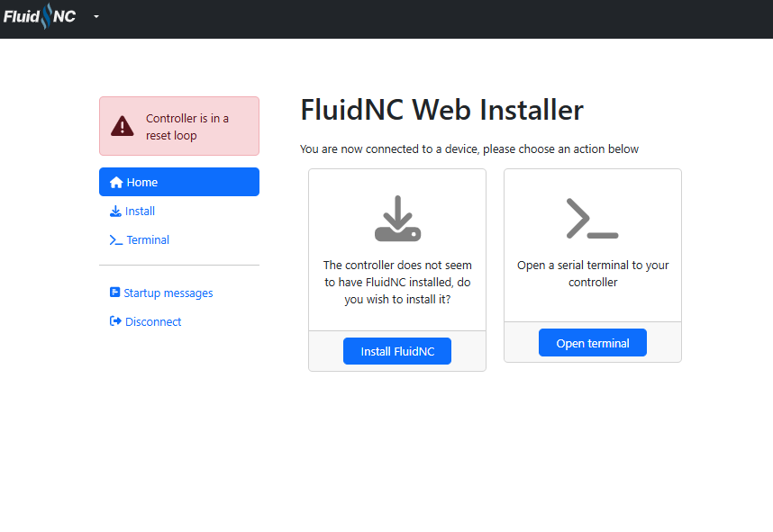Click the 'Controller is in a reset loop' alert
Screen dimensions: 773x532
(187, 127)
